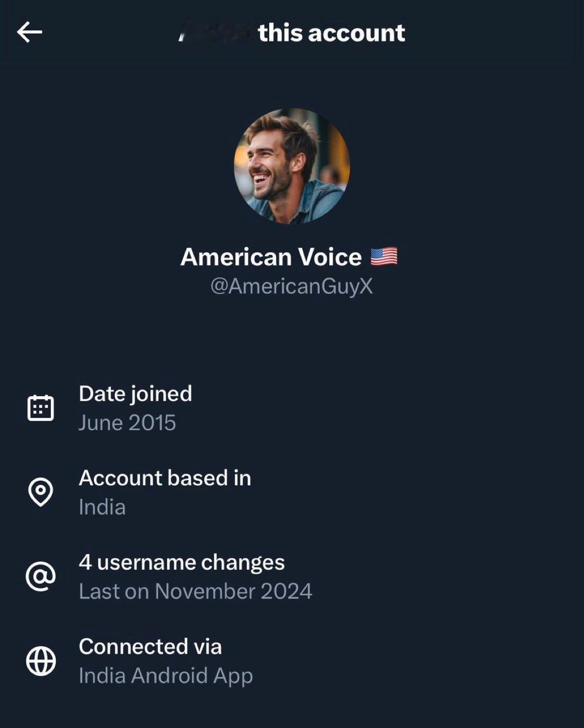
Task: Open the profile picture of American Voice
Action: [292, 166]
